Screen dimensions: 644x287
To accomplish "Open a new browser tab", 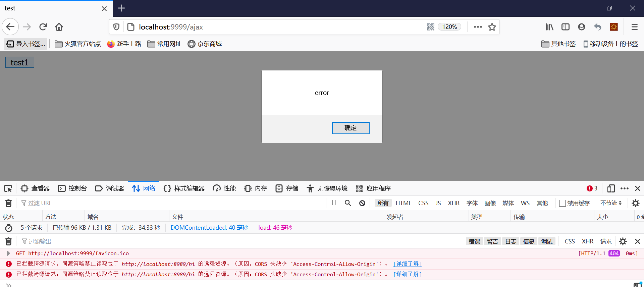I will [121, 8].
